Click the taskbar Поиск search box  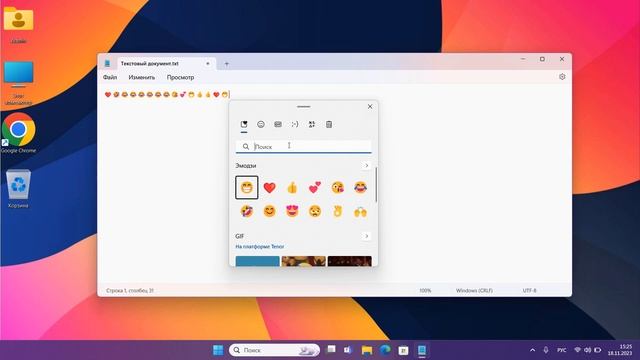274,350
